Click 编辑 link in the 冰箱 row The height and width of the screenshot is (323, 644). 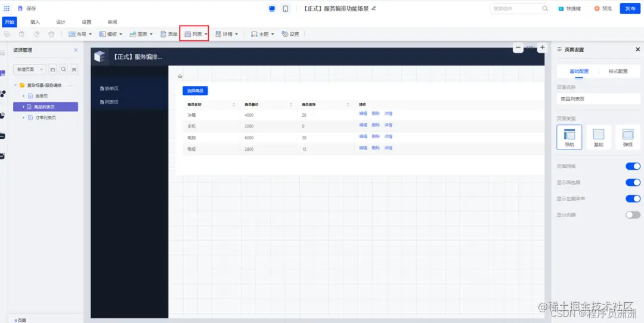point(363,114)
